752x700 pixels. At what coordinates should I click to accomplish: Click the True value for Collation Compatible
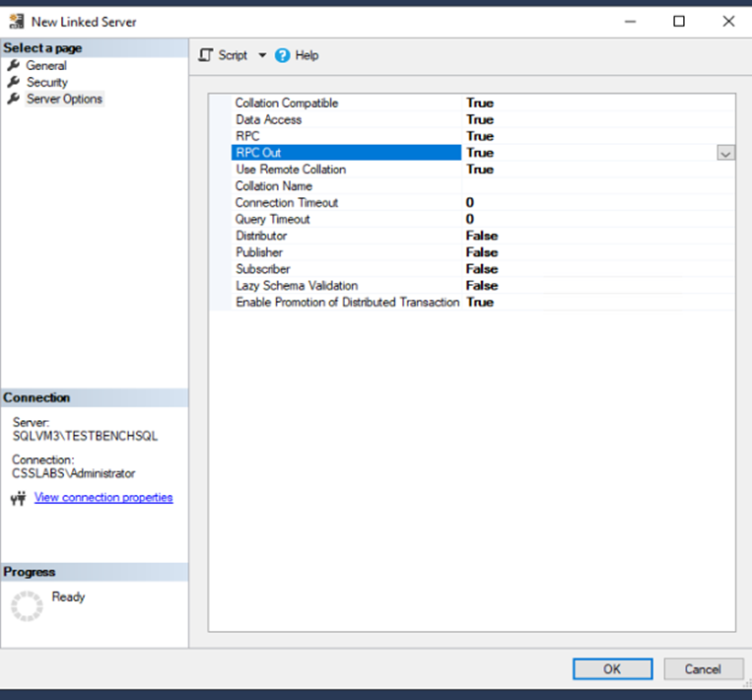[480, 104]
